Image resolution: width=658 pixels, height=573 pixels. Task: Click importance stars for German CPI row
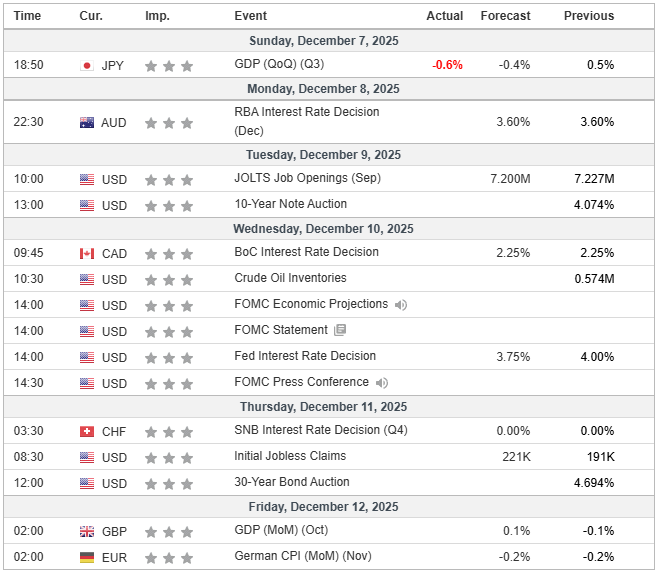click(x=169, y=558)
